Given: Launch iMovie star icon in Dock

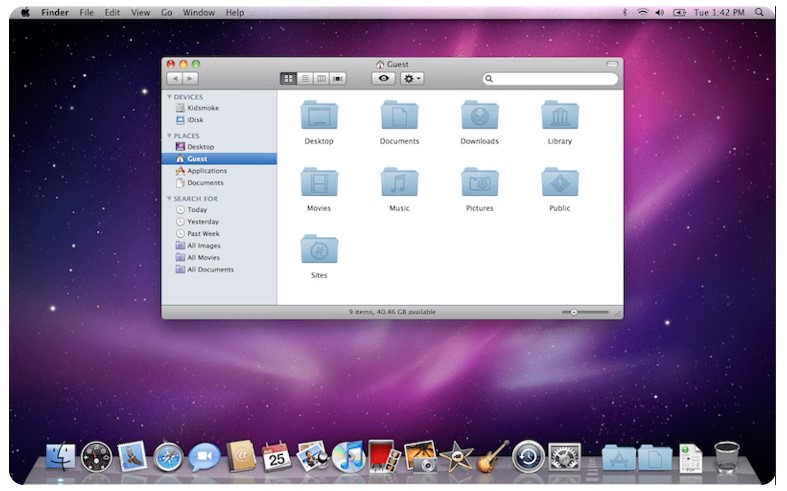Looking at the screenshot, I should pos(456,457).
